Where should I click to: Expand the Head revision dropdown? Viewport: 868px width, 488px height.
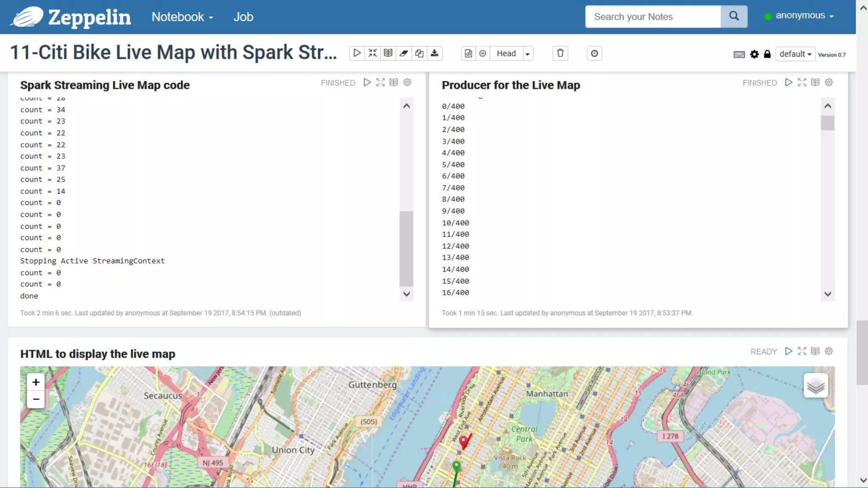(527, 54)
